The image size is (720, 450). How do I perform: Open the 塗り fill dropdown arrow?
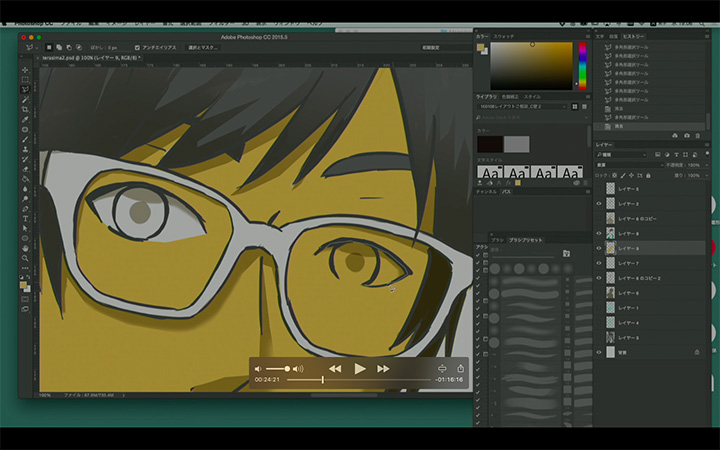(706, 175)
